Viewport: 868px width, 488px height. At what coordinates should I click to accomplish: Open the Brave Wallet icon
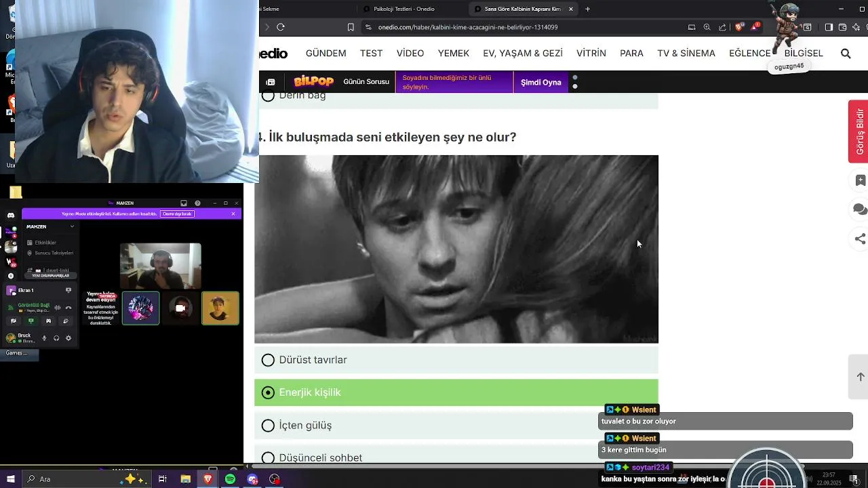tap(842, 27)
